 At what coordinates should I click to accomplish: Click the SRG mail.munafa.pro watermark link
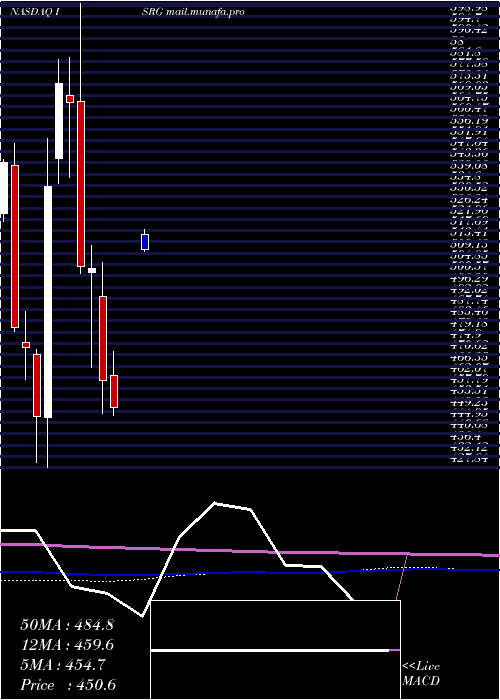193,12
